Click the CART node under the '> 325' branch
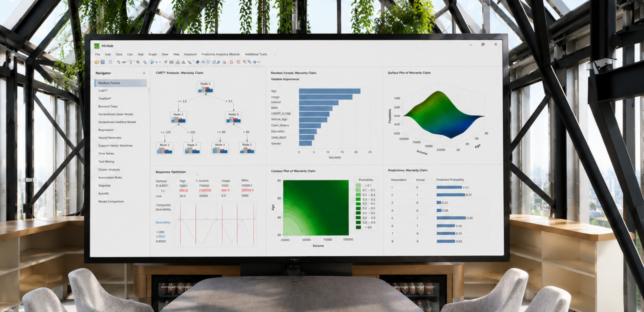 pos(192,148)
